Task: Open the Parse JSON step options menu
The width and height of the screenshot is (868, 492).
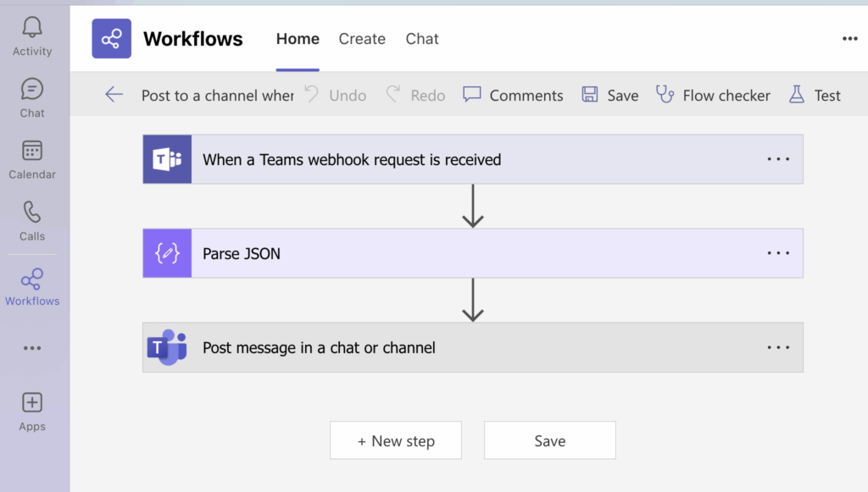Action: pyautogui.click(x=777, y=253)
